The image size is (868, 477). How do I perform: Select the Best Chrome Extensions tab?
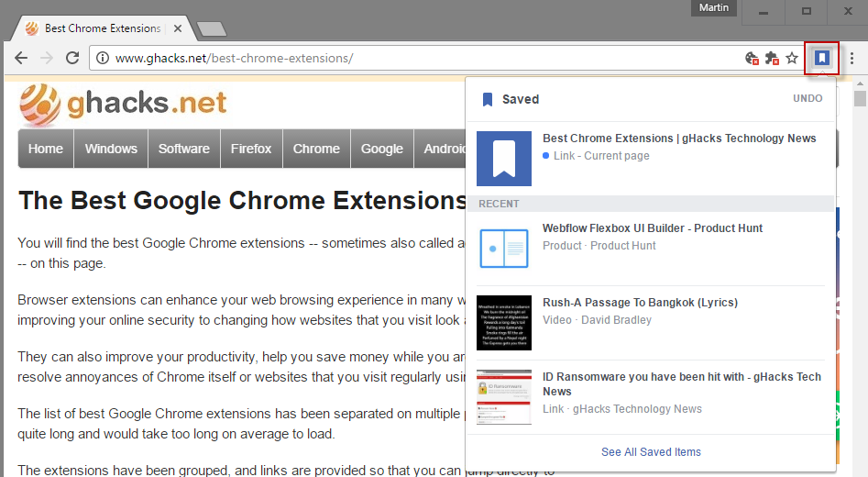[103, 28]
